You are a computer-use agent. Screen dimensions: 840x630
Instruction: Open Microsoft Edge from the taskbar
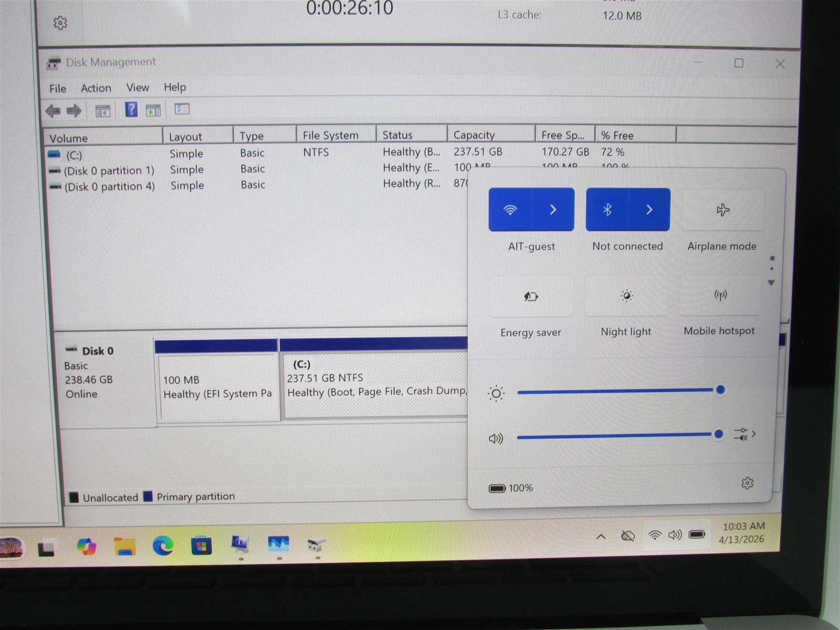[163, 547]
